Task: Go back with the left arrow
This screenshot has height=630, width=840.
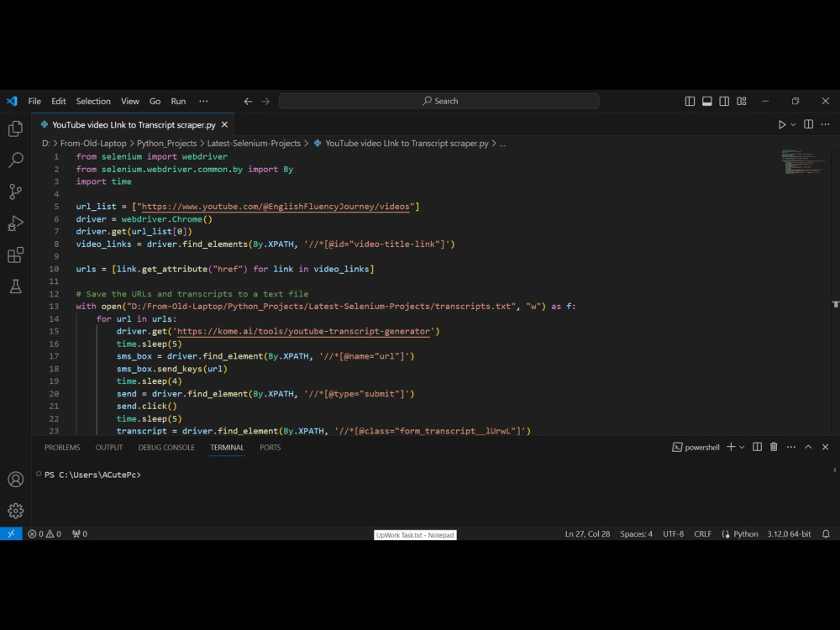Action: point(248,102)
